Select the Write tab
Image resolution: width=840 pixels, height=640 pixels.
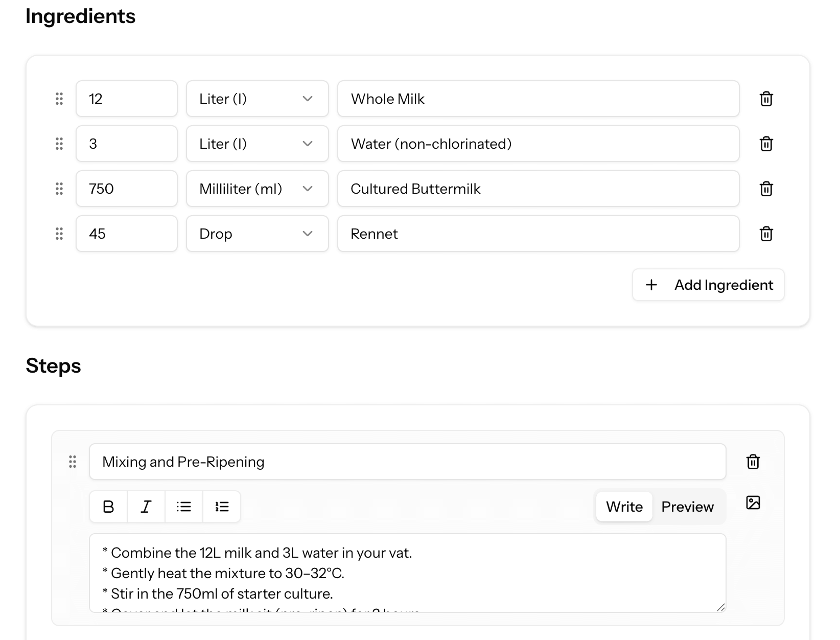pyautogui.click(x=624, y=507)
